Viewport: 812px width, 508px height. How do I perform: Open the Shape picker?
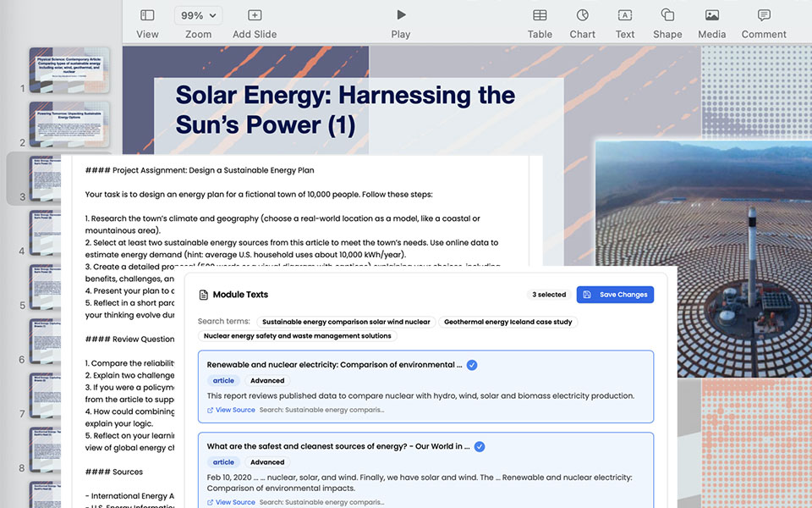(667, 15)
